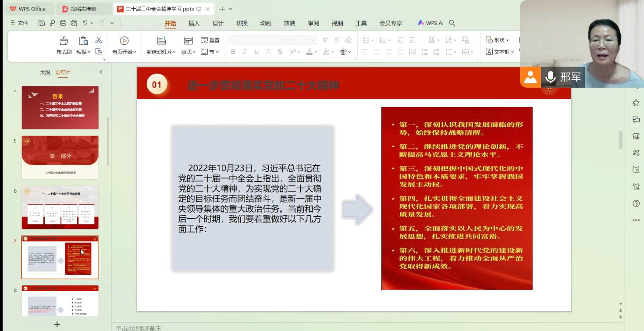644x331 pixels.
Task: Switch to the 插入 ribbon tab
Action: [x=194, y=23]
